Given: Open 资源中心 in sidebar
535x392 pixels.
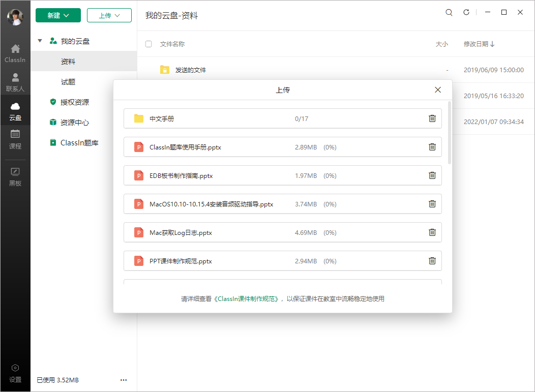Looking at the screenshot, I should (75, 123).
